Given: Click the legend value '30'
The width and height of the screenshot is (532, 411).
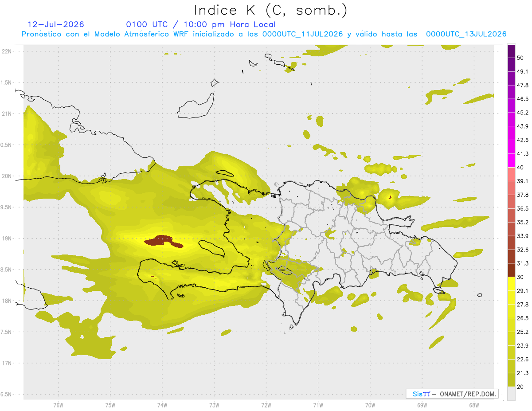Looking at the screenshot, I should point(521,277).
